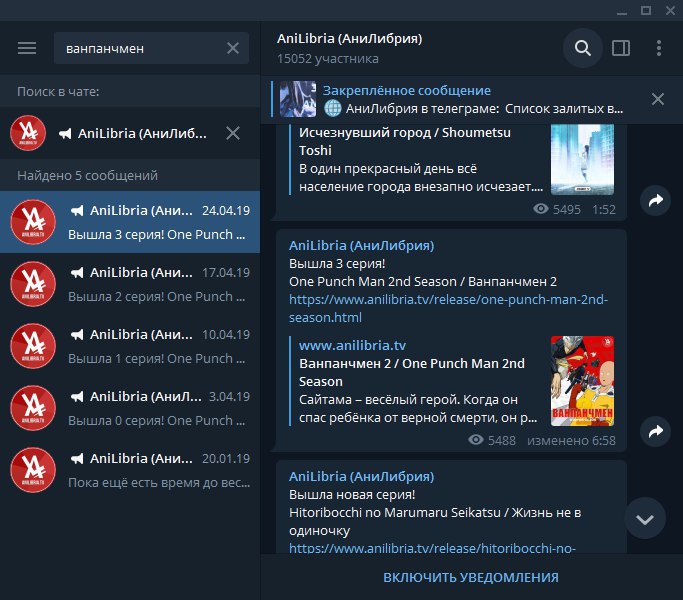Click the sender name above Вышла новая серия
Screen dimensions: 683x600
point(362,476)
